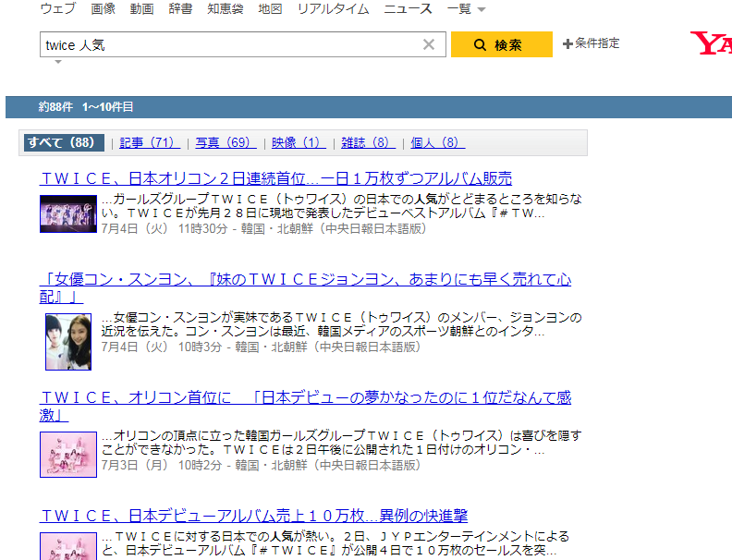Click the two-person portrait thumbnail
This screenshot has width=732, height=560.
point(68,341)
